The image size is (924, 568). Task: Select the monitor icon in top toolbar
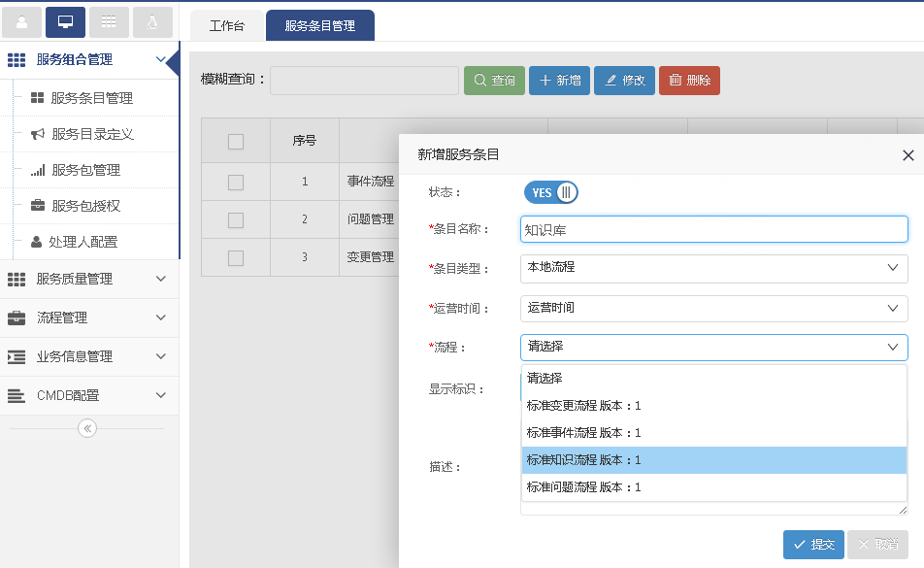tap(65, 21)
